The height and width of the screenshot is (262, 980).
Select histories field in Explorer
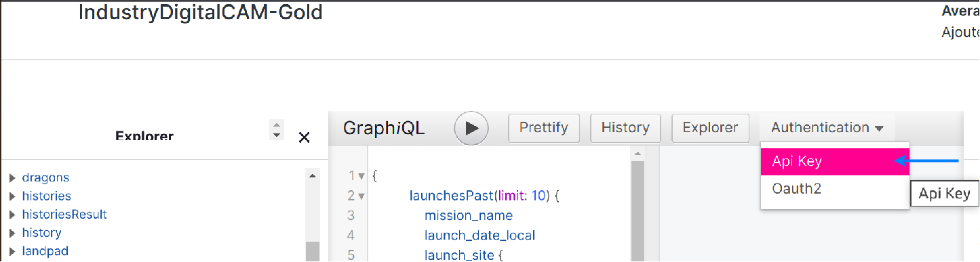tap(46, 196)
